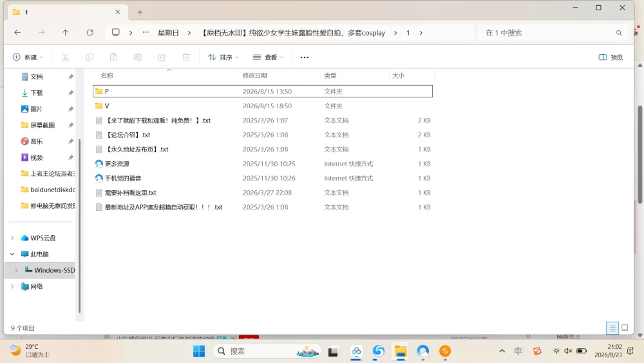Open the clock showing 21:02

tap(609, 351)
